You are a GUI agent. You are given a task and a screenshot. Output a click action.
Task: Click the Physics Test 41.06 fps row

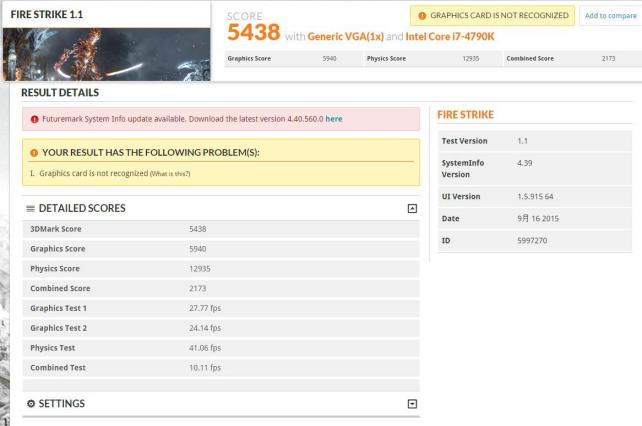(x=221, y=348)
